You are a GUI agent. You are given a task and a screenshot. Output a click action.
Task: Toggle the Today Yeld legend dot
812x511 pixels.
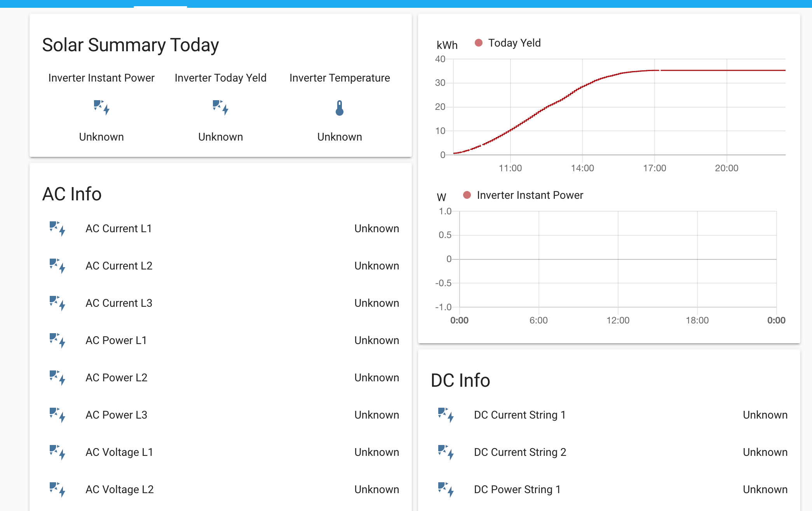(479, 43)
